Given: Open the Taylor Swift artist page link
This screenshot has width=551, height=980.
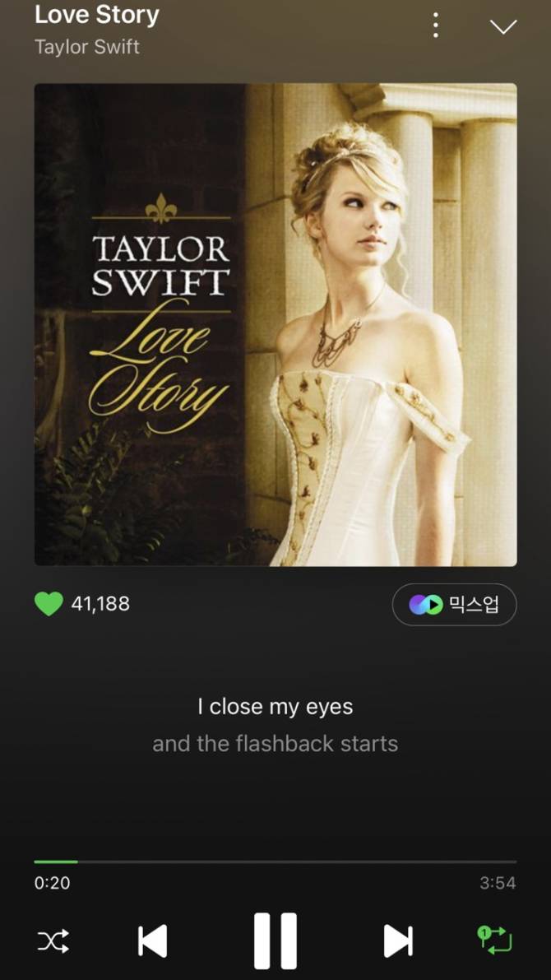Looking at the screenshot, I should pyautogui.click(x=87, y=47).
